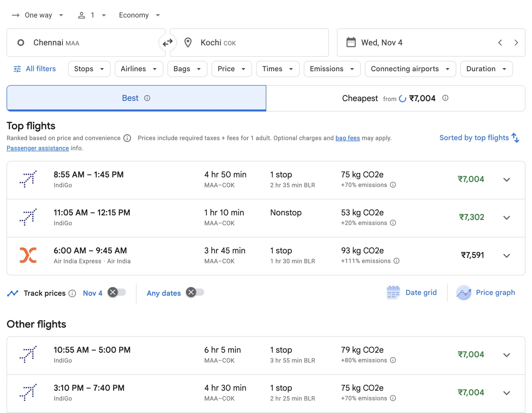Click the Price graph chart icon

click(x=464, y=293)
